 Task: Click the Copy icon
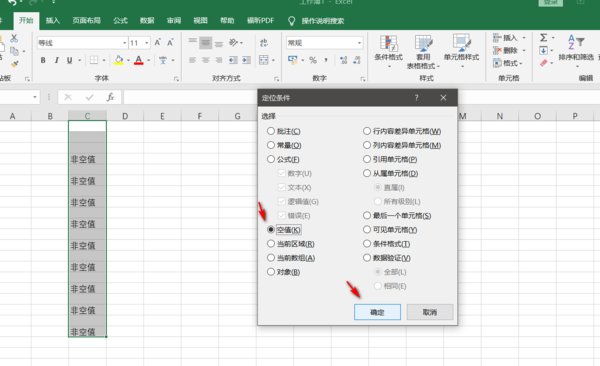[x=14, y=51]
